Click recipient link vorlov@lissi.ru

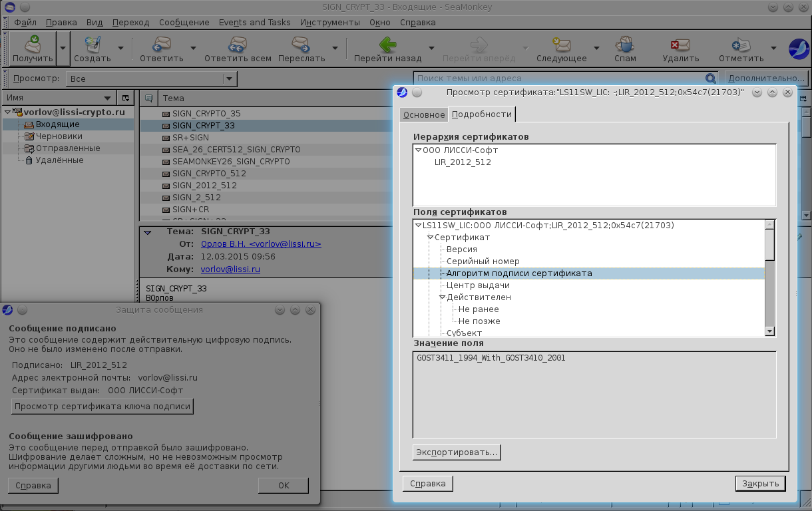[230, 269]
